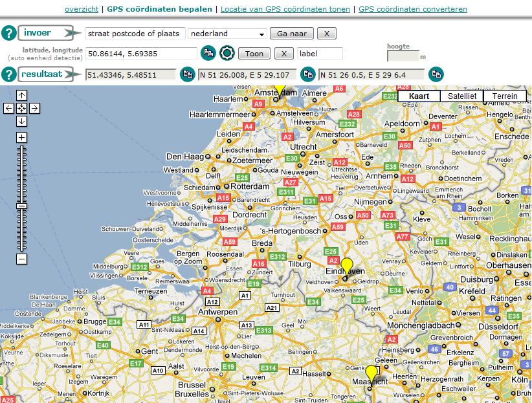The height and width of the screenshot is (403, 532).
Task: Click the help icon next to resultaat
Action: tap(8, 74)
